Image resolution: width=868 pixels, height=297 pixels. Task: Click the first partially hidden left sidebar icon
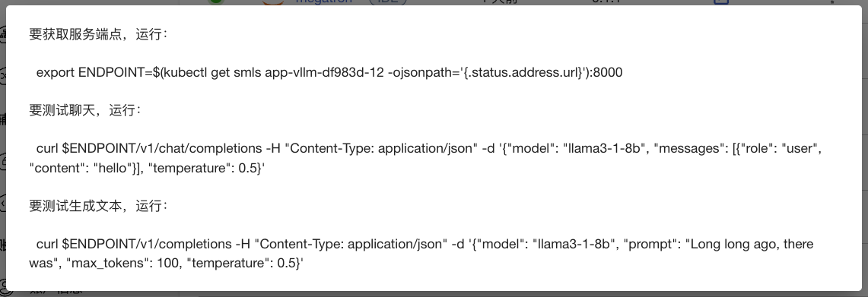point(3,35)
